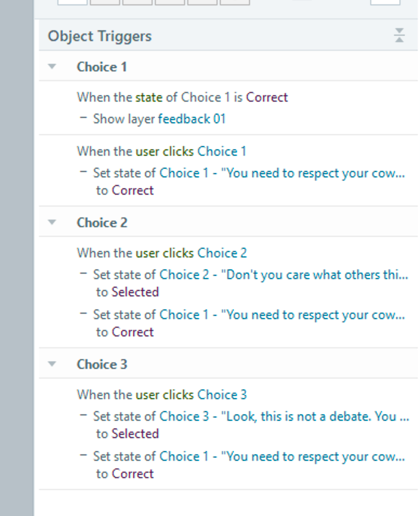This screenshot has width=420, height=516.
Task: Select the Choice 2 group header label
Action: tap(102, 222)
